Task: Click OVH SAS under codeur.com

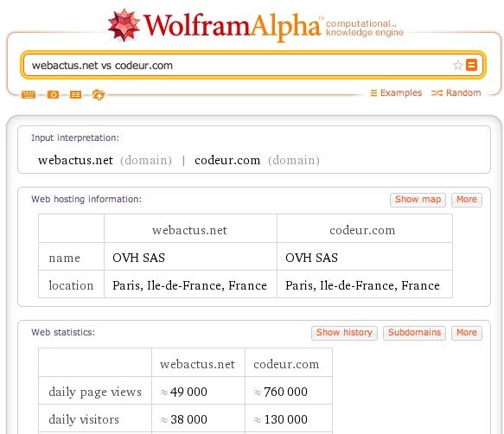Action: coord(311,258)
